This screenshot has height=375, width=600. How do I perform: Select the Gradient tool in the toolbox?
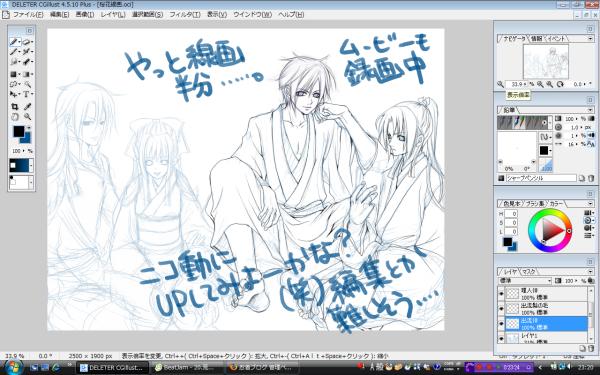pos(26,74)
